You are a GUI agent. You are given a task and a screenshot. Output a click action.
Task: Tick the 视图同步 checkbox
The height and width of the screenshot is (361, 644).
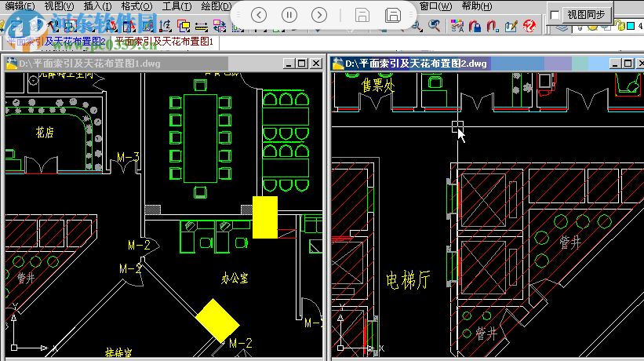point(555,15)
